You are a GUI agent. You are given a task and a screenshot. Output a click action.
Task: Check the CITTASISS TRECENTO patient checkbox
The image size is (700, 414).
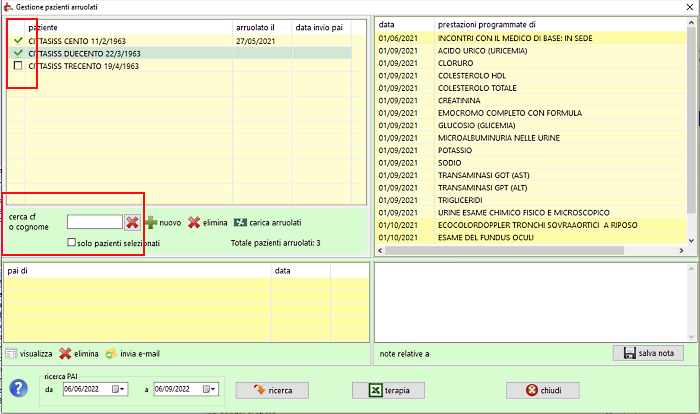coord(18,66)
